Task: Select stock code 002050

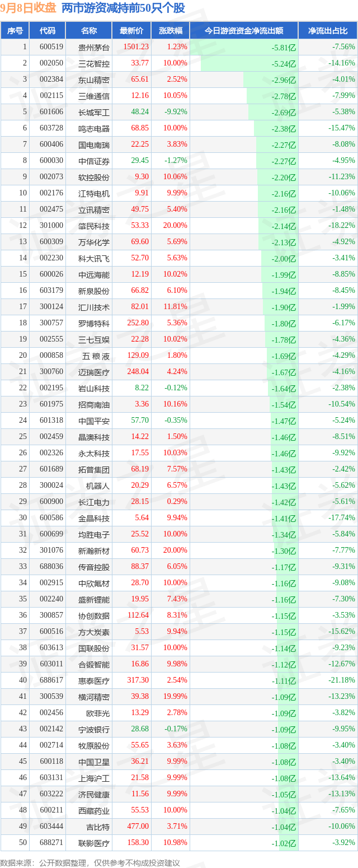Action: pyautogui.click(x=51, y=64)
